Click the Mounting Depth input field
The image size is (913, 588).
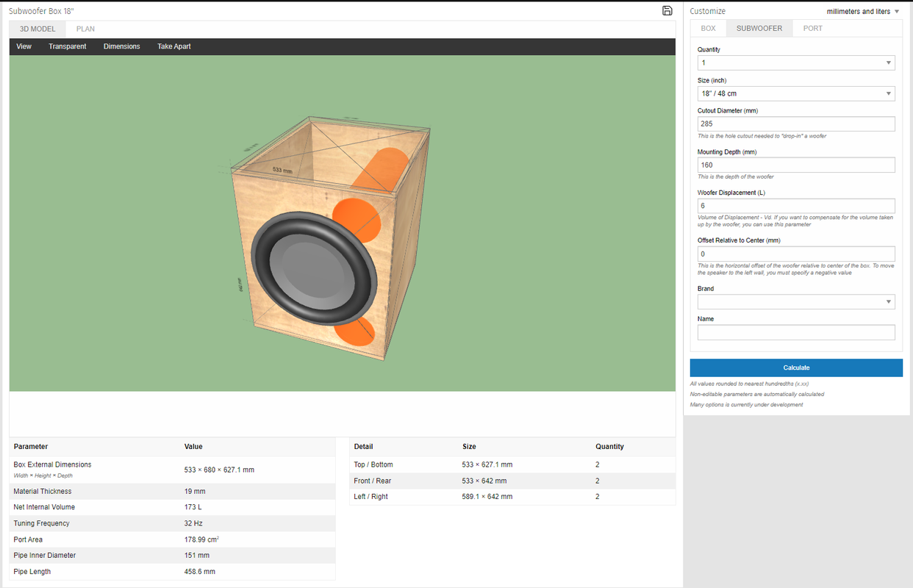(x=796, y=165)
